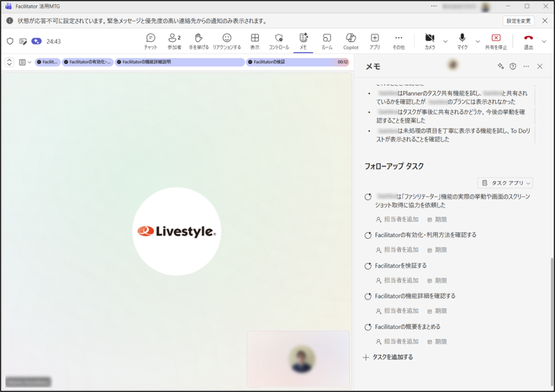The image size is (555, 392).
Task: Select the メモ tab in meeting toolbar
Action: click(303, 41)
